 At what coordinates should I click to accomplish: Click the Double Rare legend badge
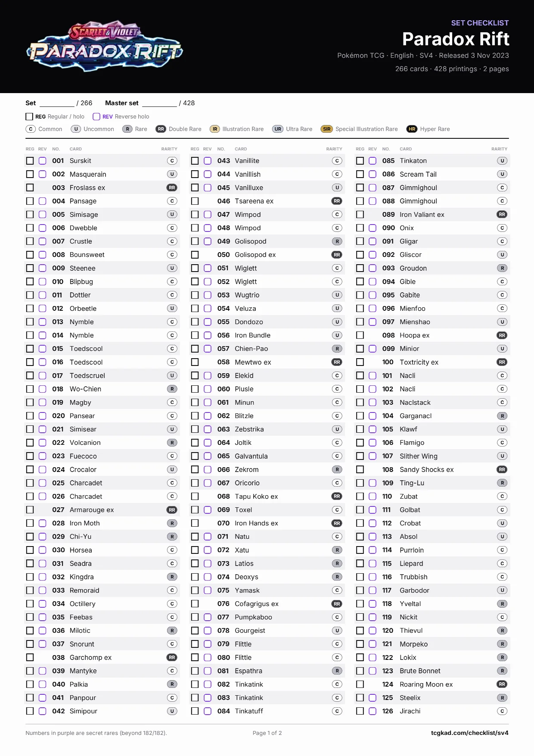161,129
